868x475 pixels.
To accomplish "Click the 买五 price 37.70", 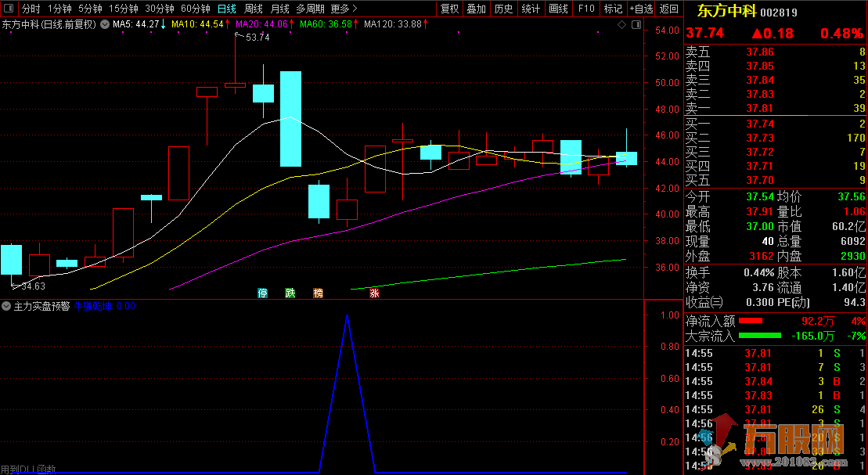I will (x=759, y=181).
